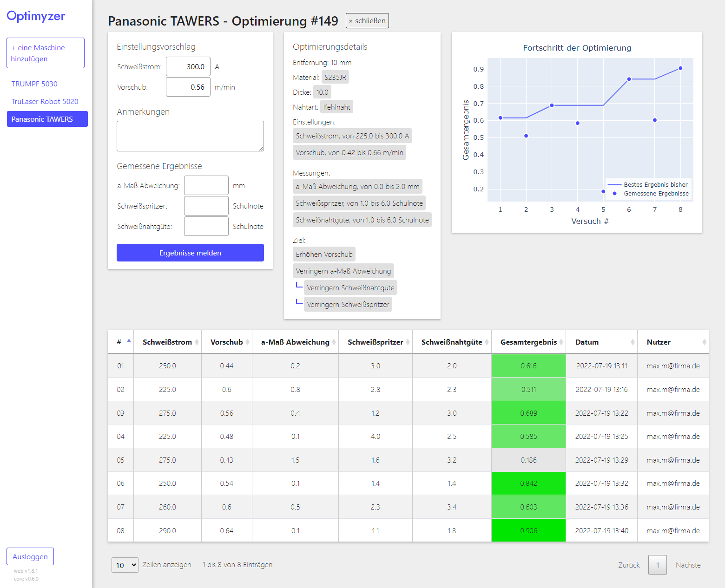Sort by Schweißspritzer column header

tap(376, 342)
